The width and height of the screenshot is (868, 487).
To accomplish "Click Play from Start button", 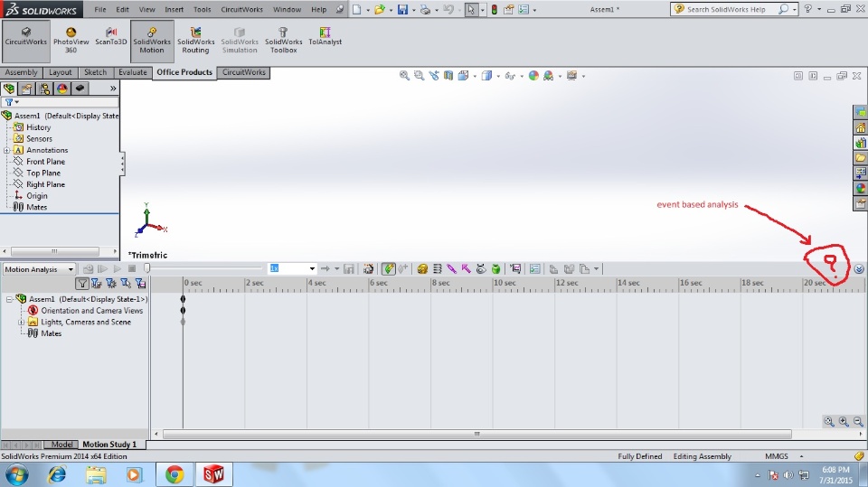I will 102,269.
